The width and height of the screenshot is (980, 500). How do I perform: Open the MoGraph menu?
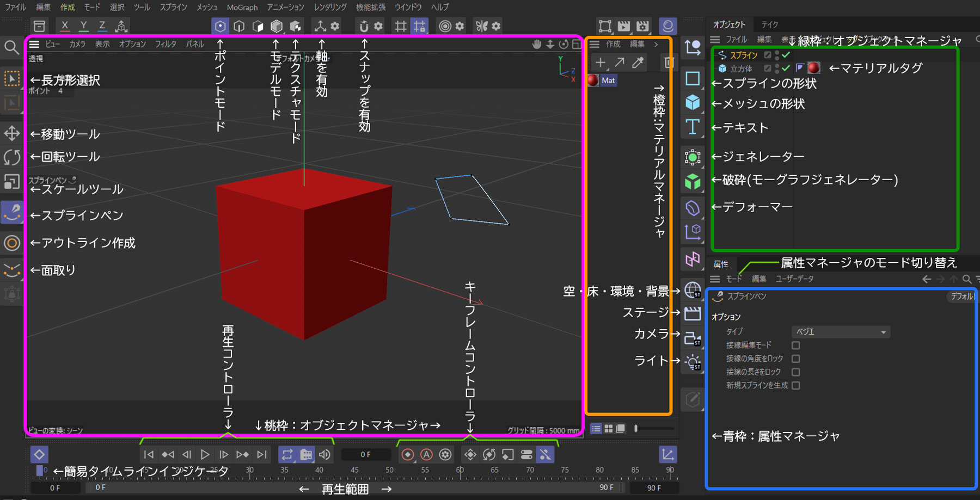point(242,8)
